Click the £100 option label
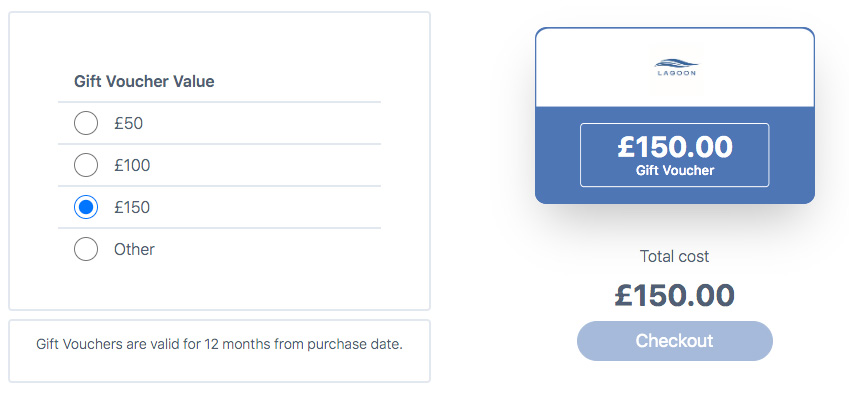The width and height of the screenshot is (849, 408). 132,165
